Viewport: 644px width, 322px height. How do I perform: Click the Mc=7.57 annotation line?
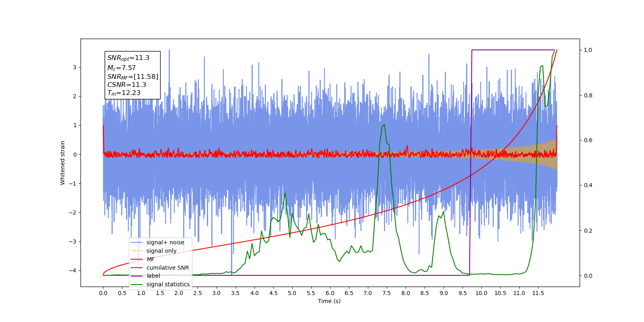[x=122, y=68]
